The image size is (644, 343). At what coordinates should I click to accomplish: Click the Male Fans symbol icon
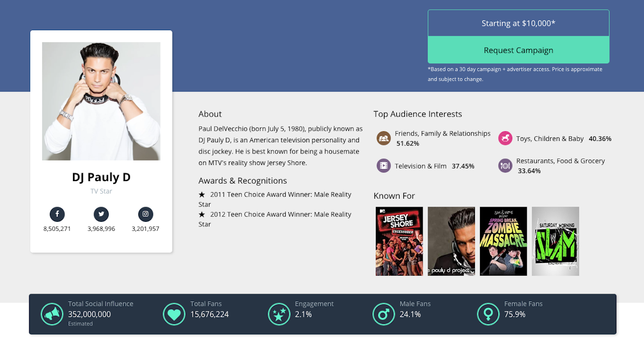[383, 314]
